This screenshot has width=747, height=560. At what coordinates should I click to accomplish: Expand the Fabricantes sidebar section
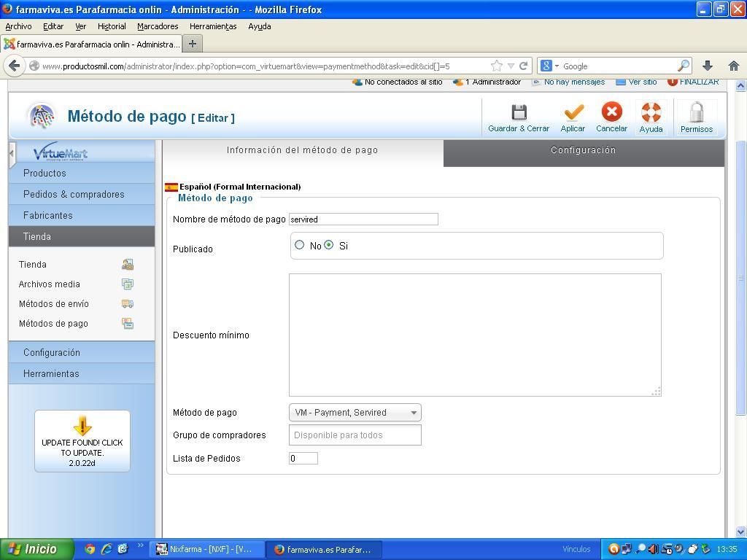coord(82,215)
